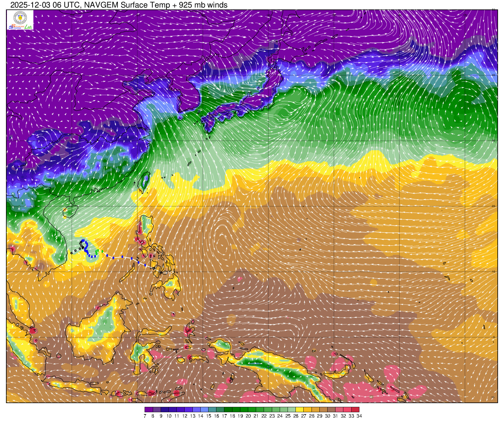Screen dimensions: 504x422
Task: Click Taiwan island on the map
Action: pos(144,182)
